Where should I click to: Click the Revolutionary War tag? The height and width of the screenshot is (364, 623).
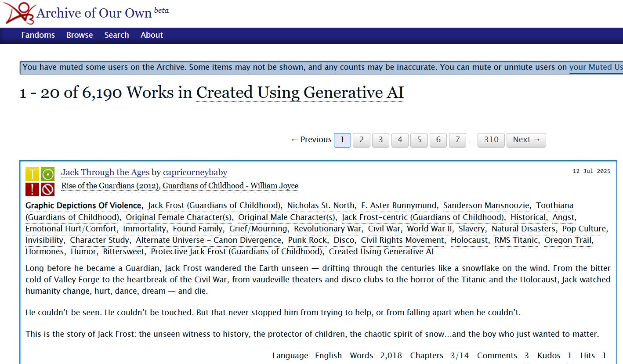tap(328, 228)
